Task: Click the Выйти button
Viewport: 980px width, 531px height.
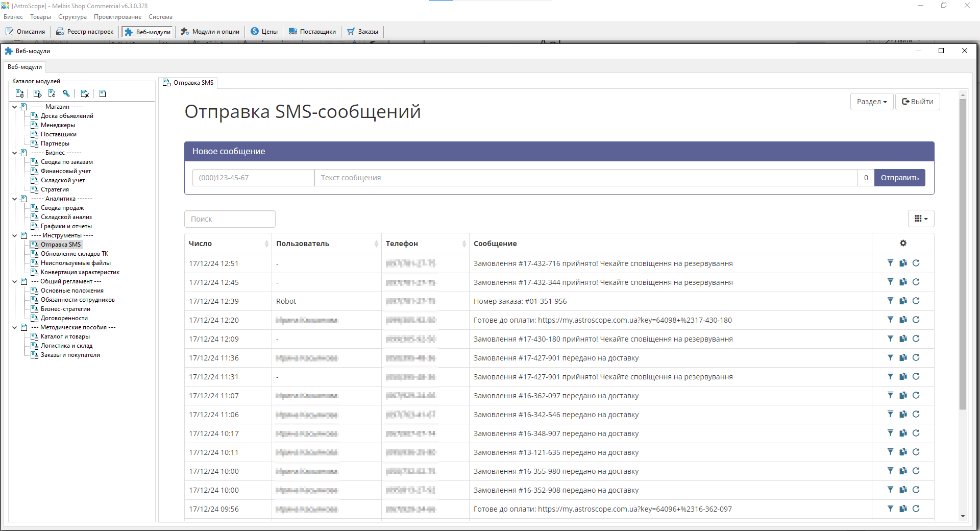Action: [x=917, y=102]
